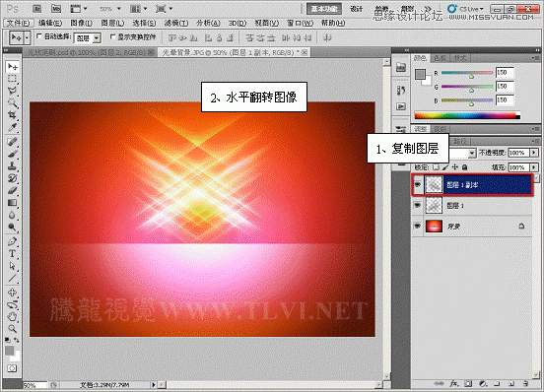This screenshot has width=544, height=392.
Task: Open the 不透明度 opacity slider arrow
Action: point(534,153)
